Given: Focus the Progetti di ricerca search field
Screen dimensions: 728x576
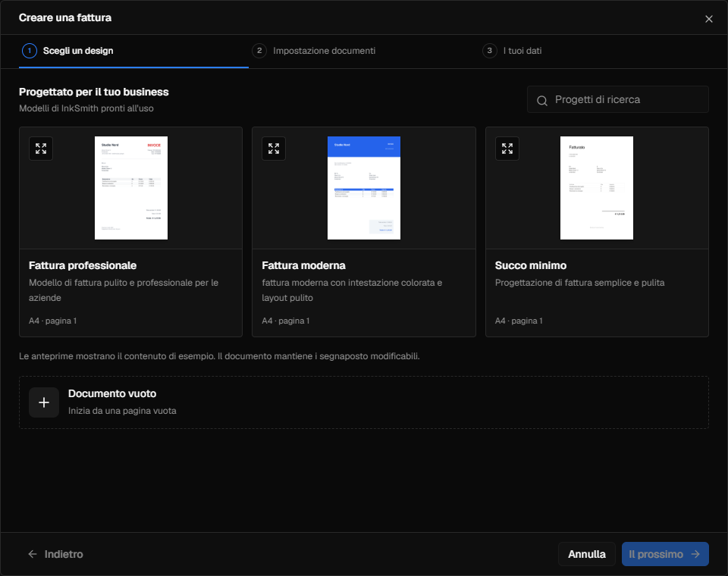Looking at the screenshot, I should pyautogui.click(x=617, y=99).
